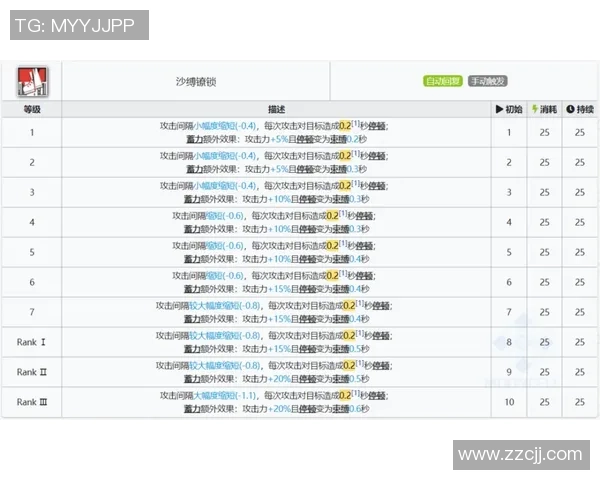Viewport: 600px width, 480px height.
Task: Open footnote [1] in level 1 row
Action: click(x=355, y=124)
